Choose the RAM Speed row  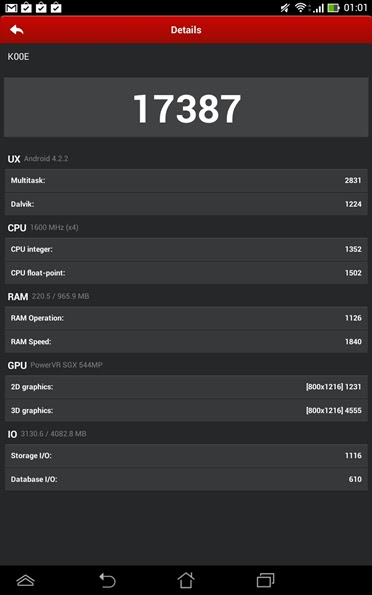click(186, 342)
